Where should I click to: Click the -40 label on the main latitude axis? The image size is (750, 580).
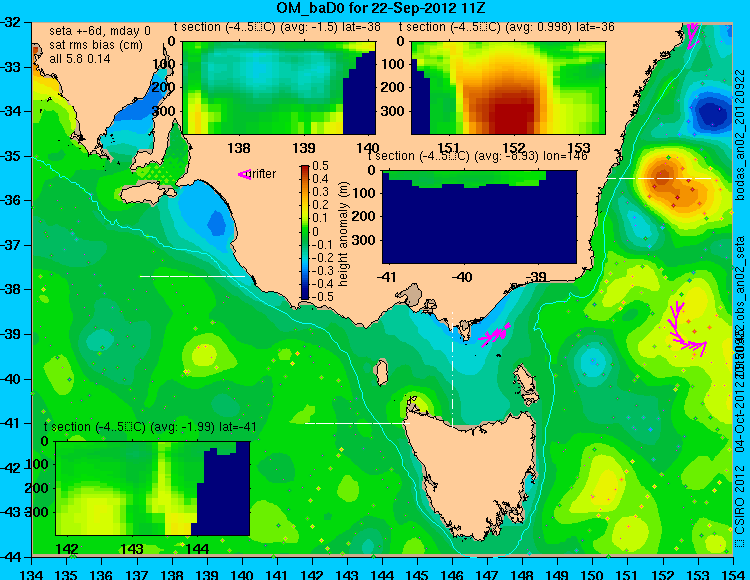(x=11, y=379)
